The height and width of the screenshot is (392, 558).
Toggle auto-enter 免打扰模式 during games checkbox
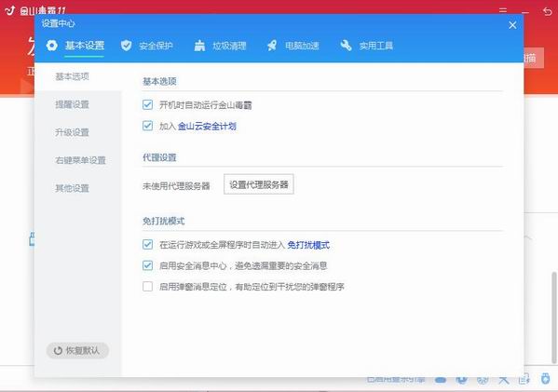pyautogui.click(x=148, y=245)
